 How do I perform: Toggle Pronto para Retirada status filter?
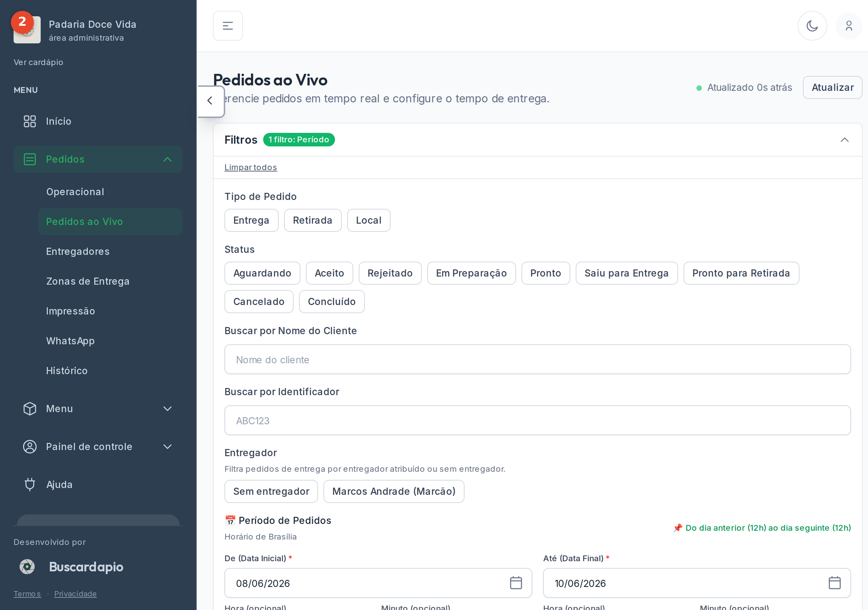[741, 273]
